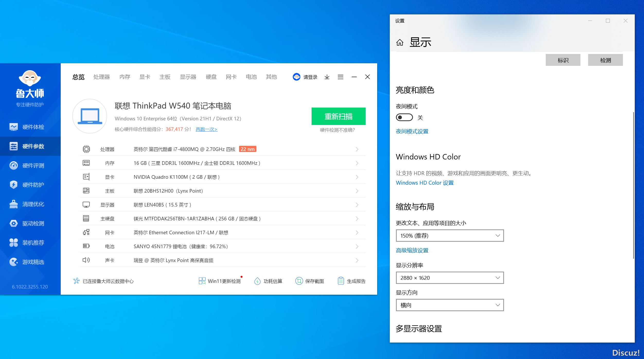The image size is (644, 359).
Task: Open the Lu Master hamburger menu
Action: (340, 77)
